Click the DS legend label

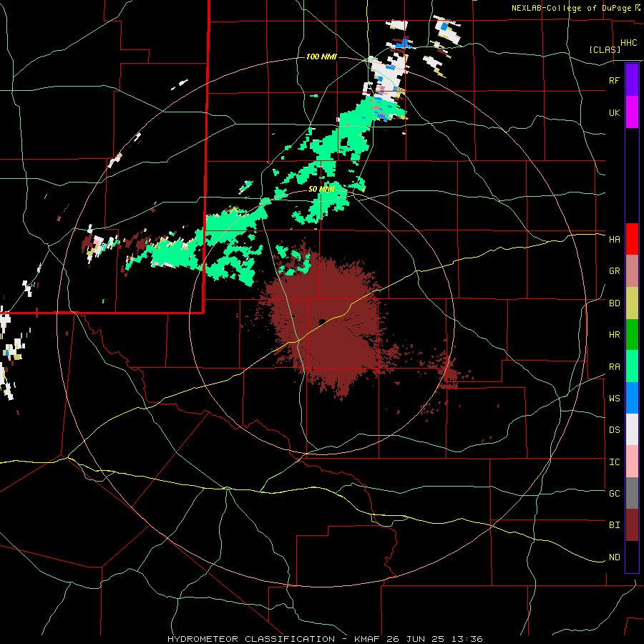(614, 430)
